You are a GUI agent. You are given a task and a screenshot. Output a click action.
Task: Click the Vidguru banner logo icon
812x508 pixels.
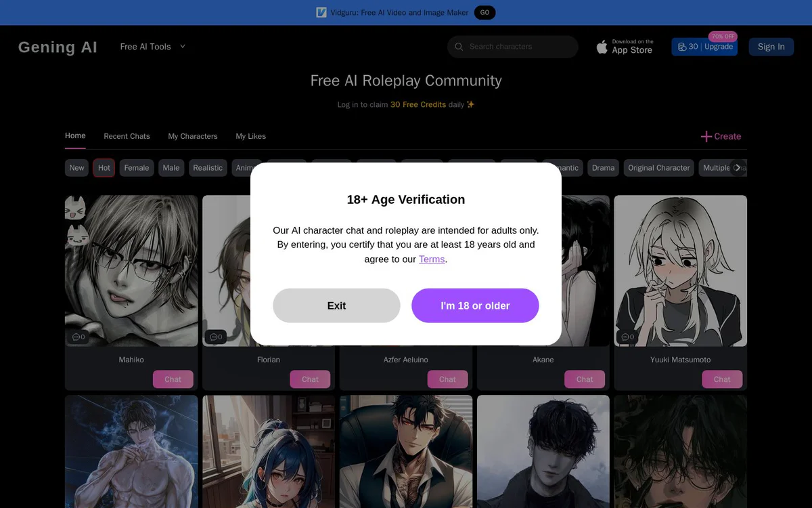(321, 12)
